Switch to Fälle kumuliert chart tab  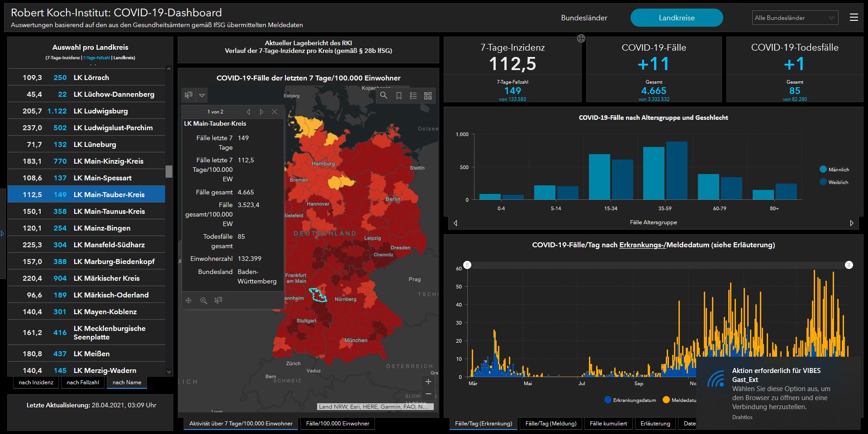pyautogui.click(x=608, y=424)
